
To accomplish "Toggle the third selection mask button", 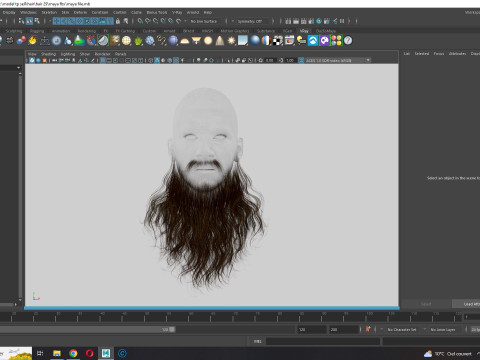I will (72, 21).
